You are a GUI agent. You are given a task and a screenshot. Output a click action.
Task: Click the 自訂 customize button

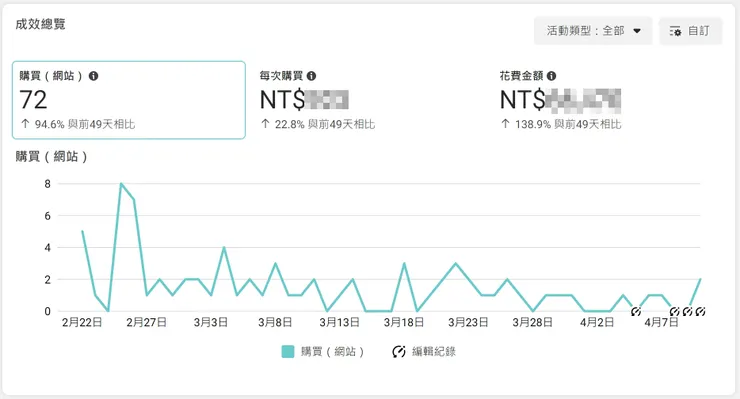pyautogui.click(x=690, y=31)
